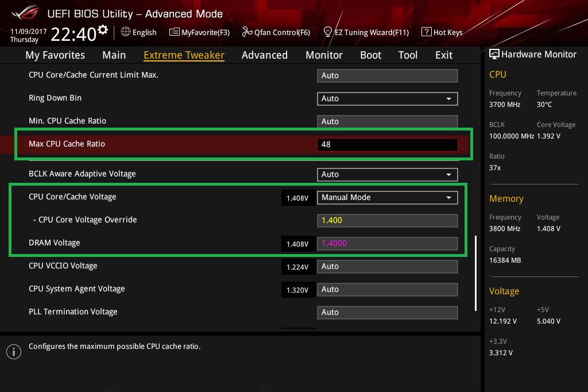Click the Min. CPU Cache Ratio field
This screenshot has width=588, height=392.
[x=388, y=121]
